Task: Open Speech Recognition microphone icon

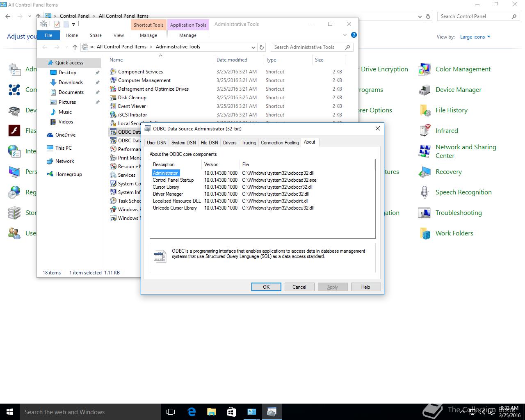Action: coord(425,192)
